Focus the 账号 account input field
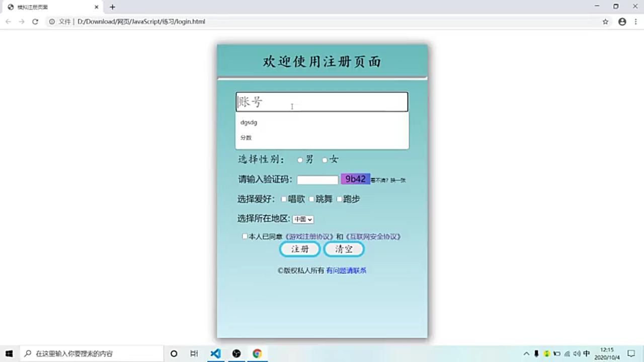The height and width of the screenshot is (362, 644). pyautogui.click(x=322, y=102)
